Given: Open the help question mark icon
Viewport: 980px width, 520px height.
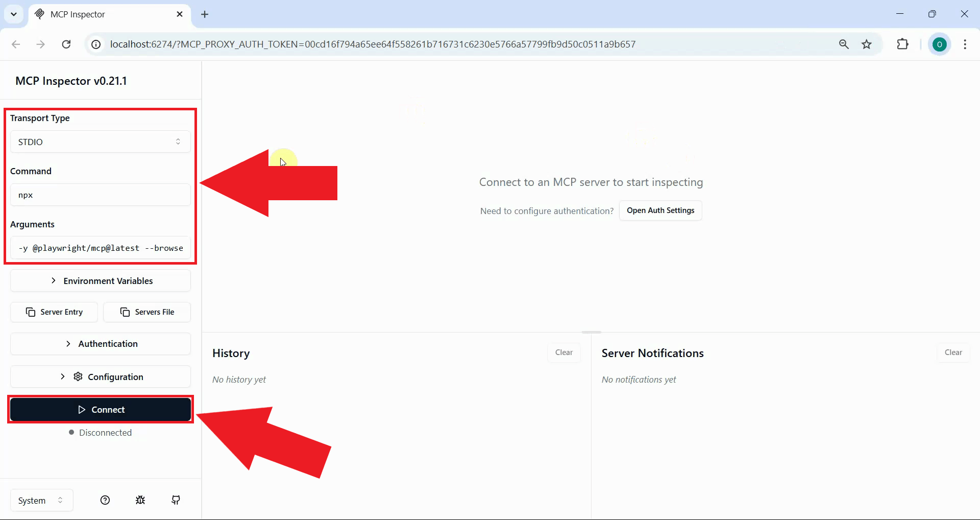Looking at the screenshot, I should [105, 500].
